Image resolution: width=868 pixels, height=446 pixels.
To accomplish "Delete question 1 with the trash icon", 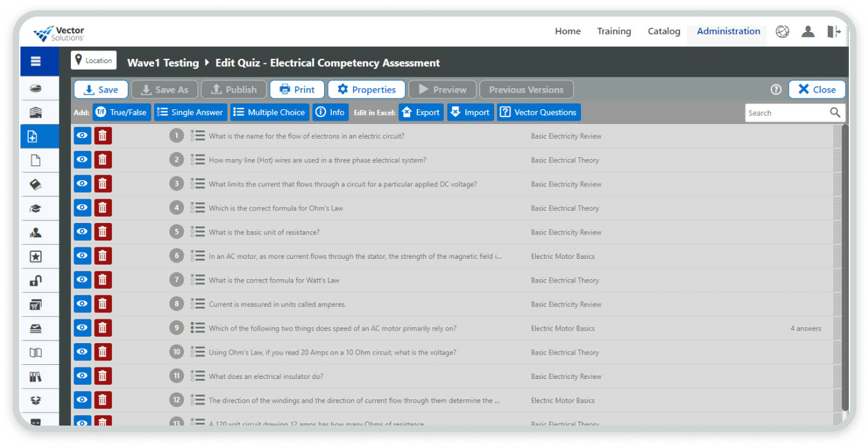I will [102, 135].
